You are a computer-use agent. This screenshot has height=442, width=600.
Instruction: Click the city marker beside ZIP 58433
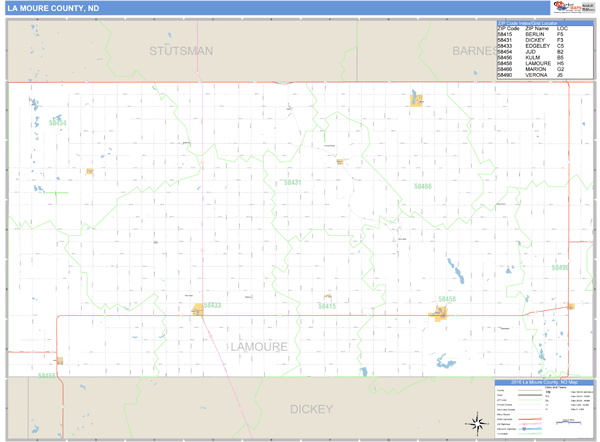point(197,310)
